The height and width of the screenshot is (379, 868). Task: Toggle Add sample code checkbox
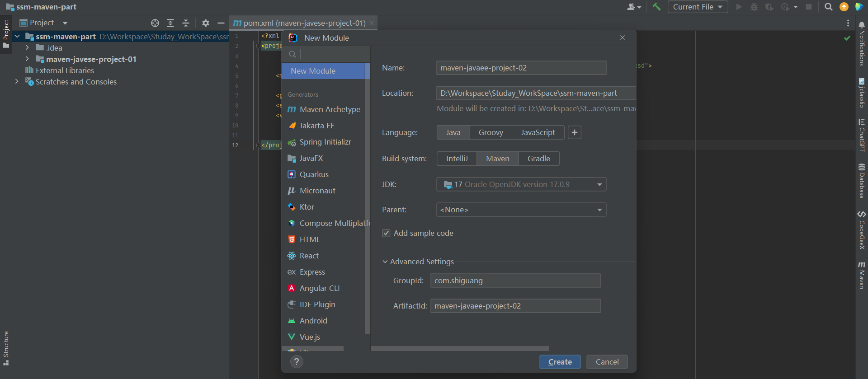387,233
